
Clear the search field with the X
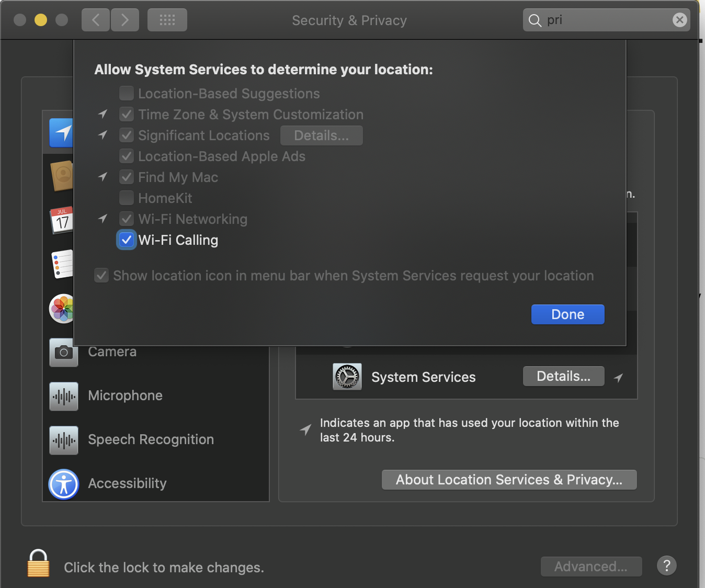679,20
